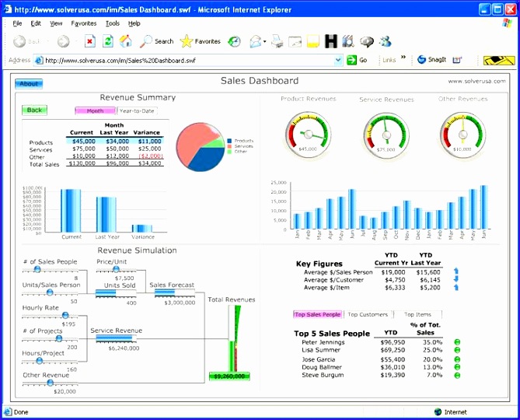Click the Edit page icon
Image resolution: width=520 pixels, height=420 pixels.
(x=295, y=41)
